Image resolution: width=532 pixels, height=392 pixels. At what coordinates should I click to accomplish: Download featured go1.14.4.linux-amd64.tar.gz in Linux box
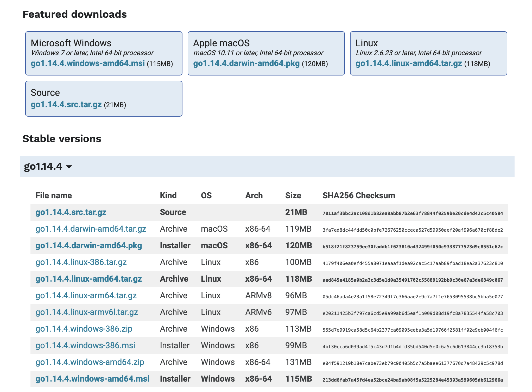tap(409, 64)
